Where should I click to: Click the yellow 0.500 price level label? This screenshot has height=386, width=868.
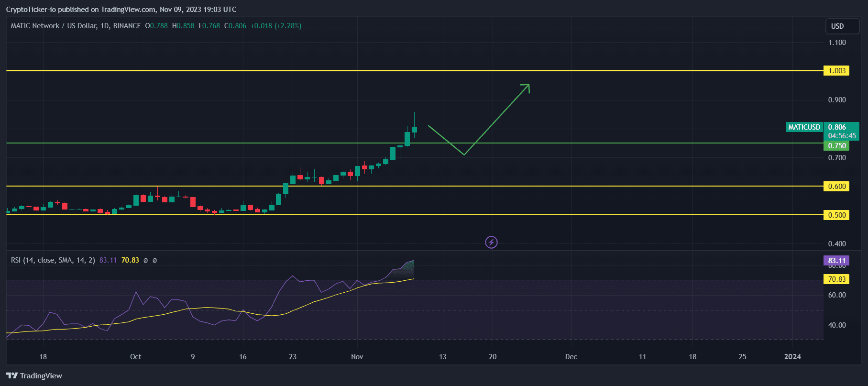point(836,215)
